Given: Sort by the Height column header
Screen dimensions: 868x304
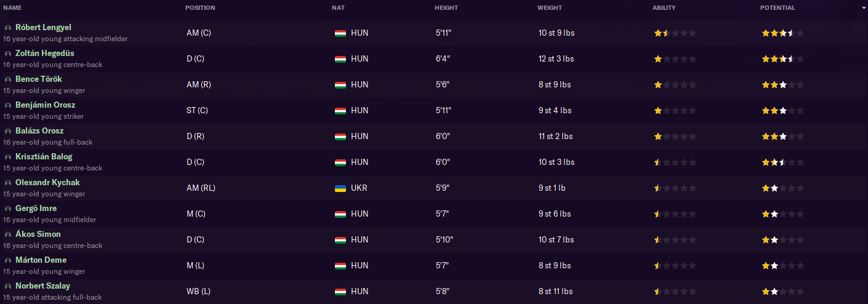Looking at the screenshot, I should coord(446,8).
